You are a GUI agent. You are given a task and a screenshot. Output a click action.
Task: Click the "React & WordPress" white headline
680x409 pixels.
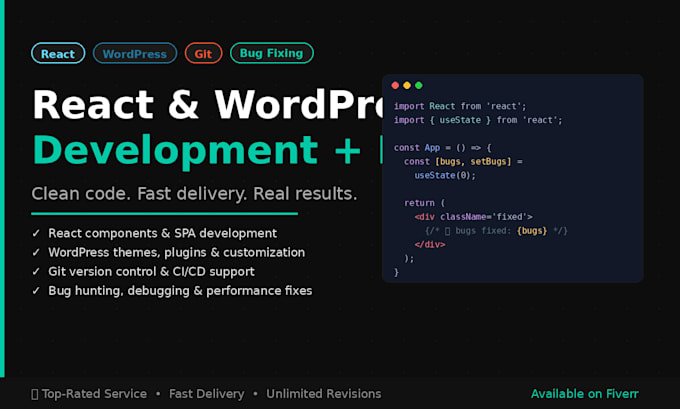tap(207, 105)
